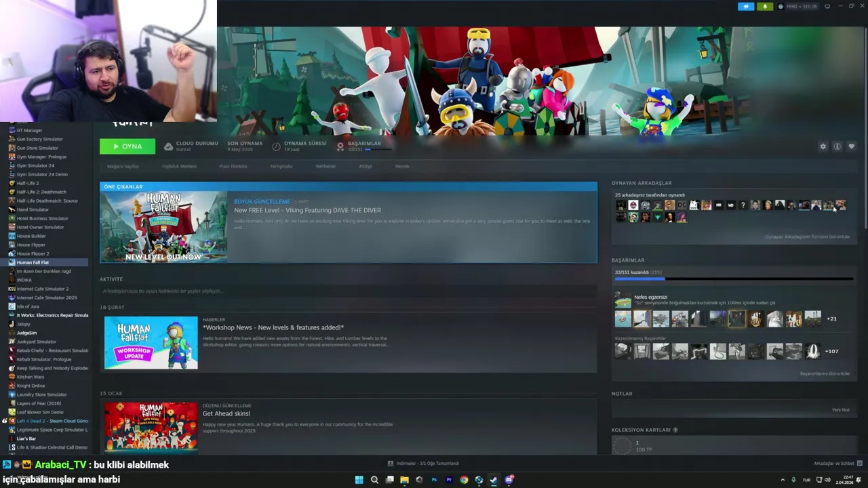Open the Nefes egzersizi achievement icon
This screenshot has width=868, height=488.
(623, 300)
